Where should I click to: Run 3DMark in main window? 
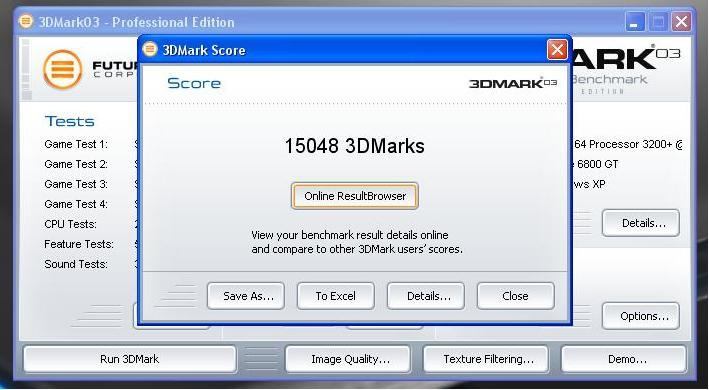click(130, 359)
